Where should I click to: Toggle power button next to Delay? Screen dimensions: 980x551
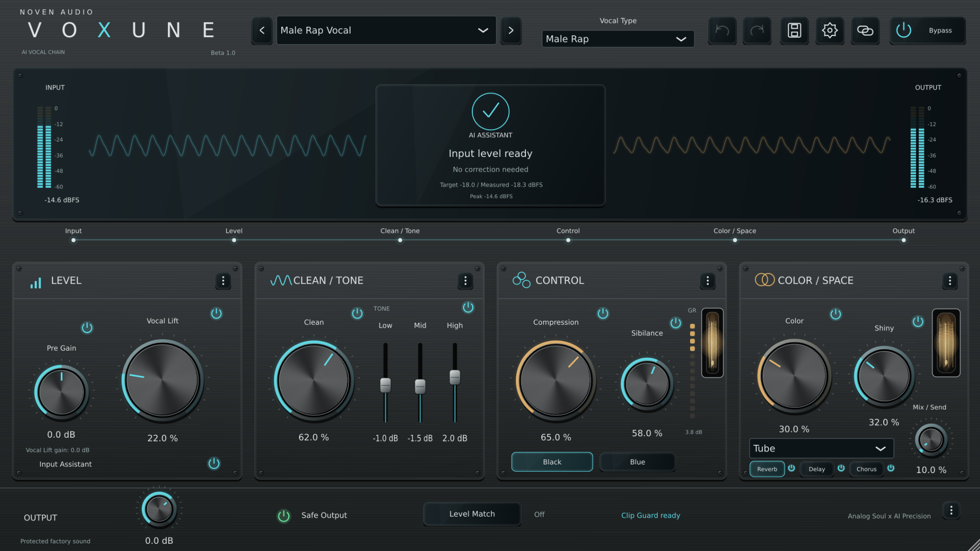point(841,468)
